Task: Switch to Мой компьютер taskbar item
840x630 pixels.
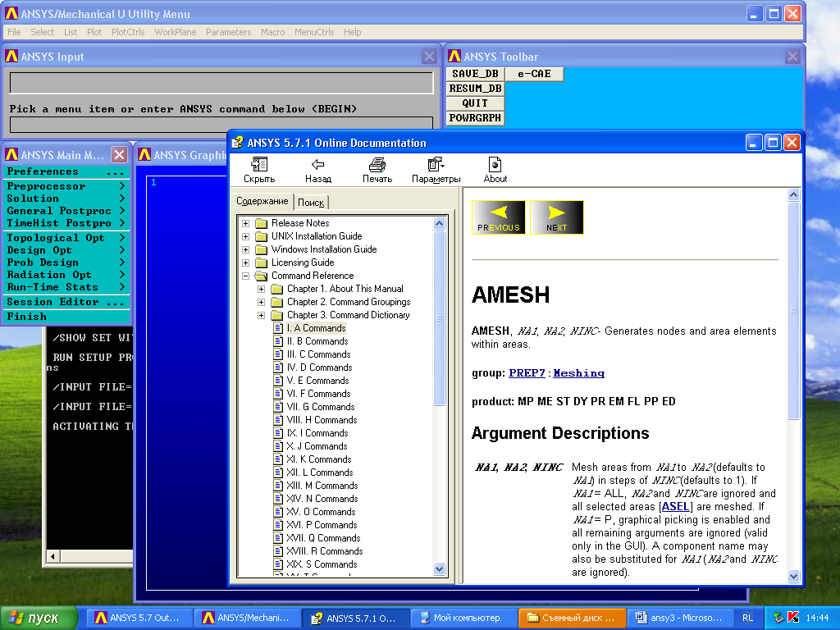Action: point(463,618)
